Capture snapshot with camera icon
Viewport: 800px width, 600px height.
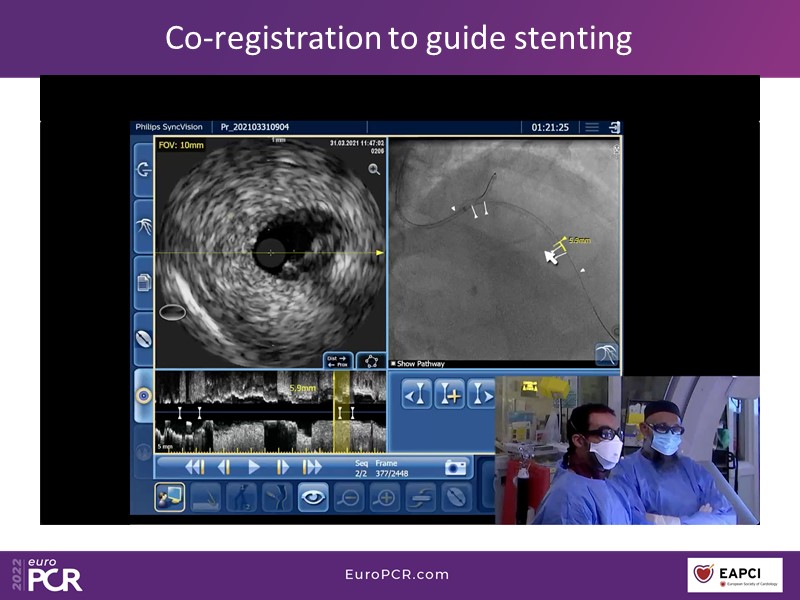tap(456, 467)
